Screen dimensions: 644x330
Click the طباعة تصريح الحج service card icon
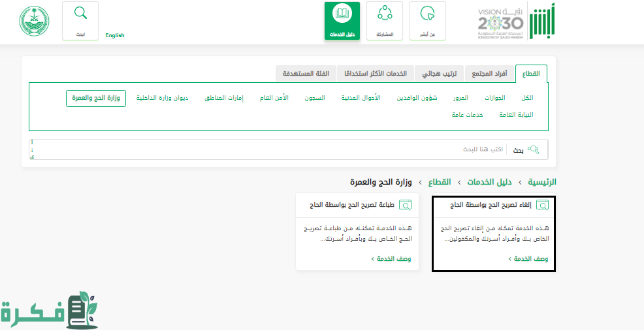click(405, 205)
